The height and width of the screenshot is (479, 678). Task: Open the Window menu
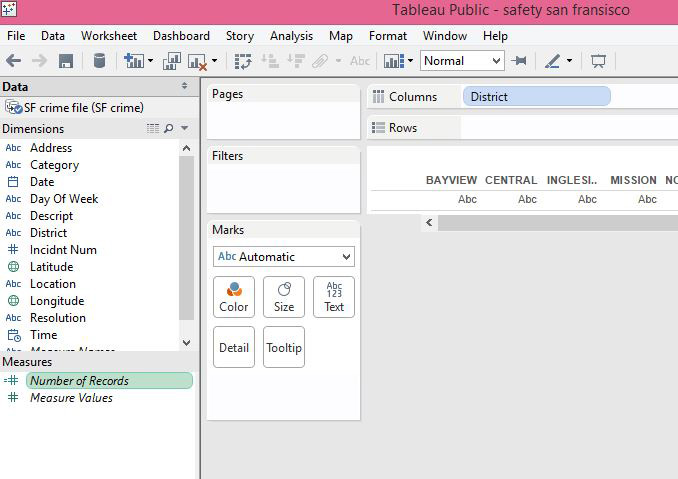pos(445,36)
